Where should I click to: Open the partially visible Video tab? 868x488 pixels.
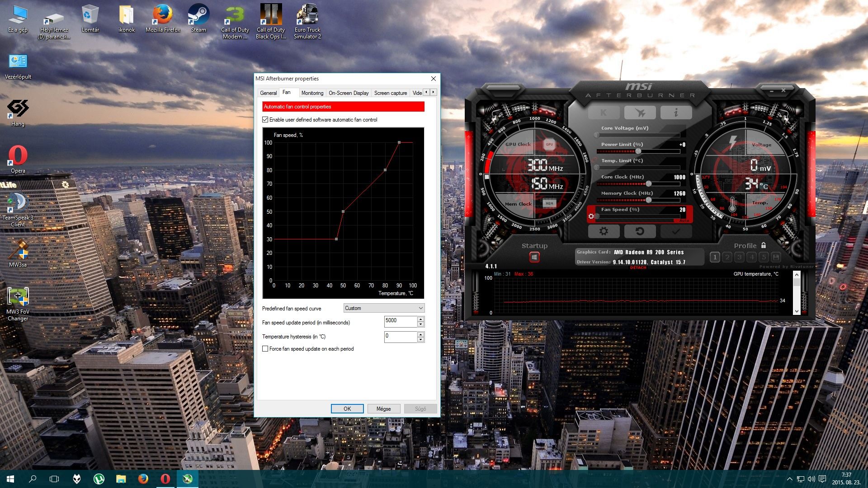[x=417, y=93]
